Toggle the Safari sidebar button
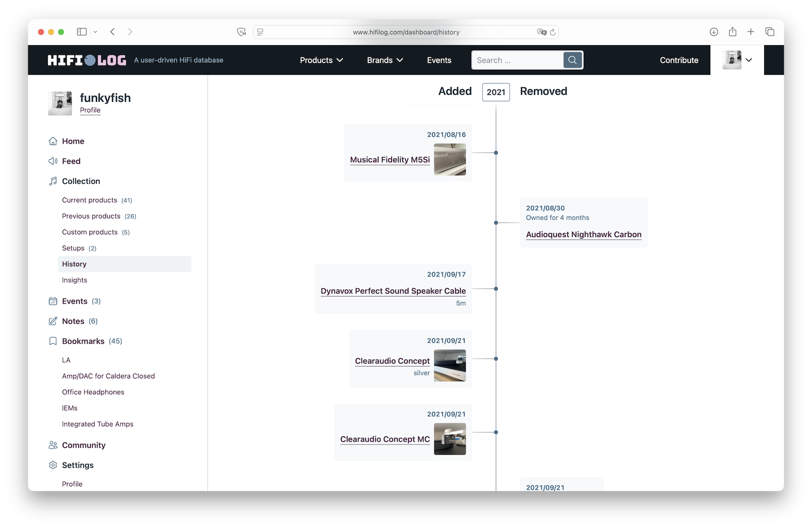The width and height of the screenshot is (812, 528). pyautogui.click(x=81, y=31)
